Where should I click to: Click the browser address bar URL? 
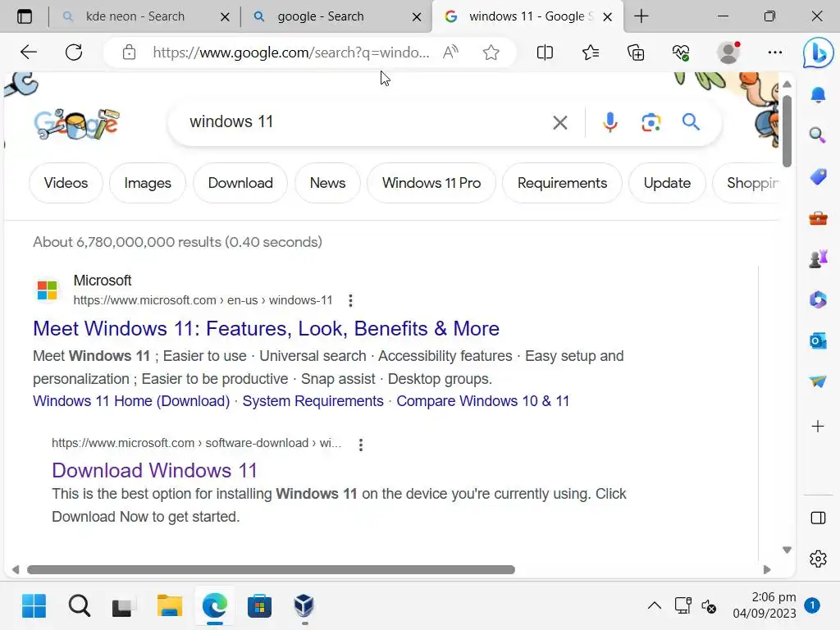click(x=291, y=52)
